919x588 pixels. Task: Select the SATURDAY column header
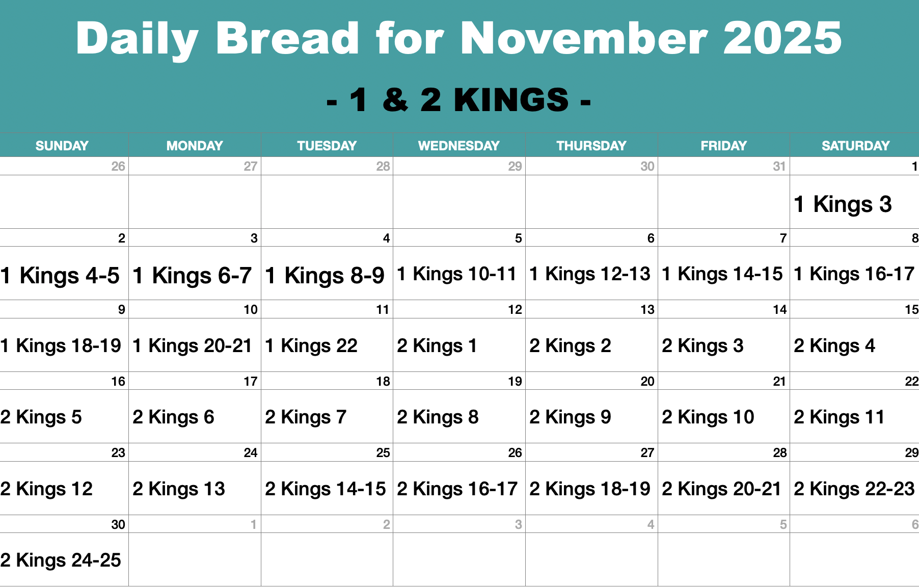click(855, 146)
